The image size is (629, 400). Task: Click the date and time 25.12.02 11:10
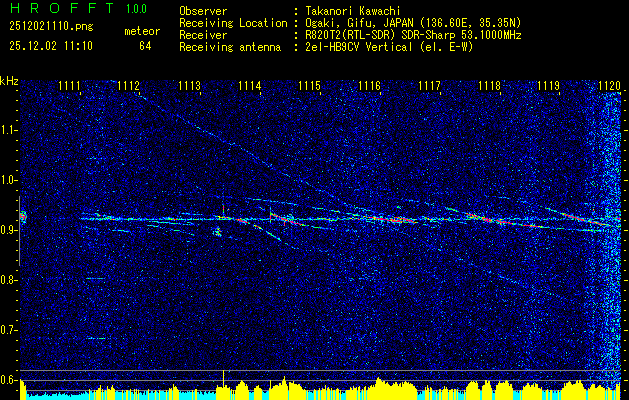click(51, 46)
